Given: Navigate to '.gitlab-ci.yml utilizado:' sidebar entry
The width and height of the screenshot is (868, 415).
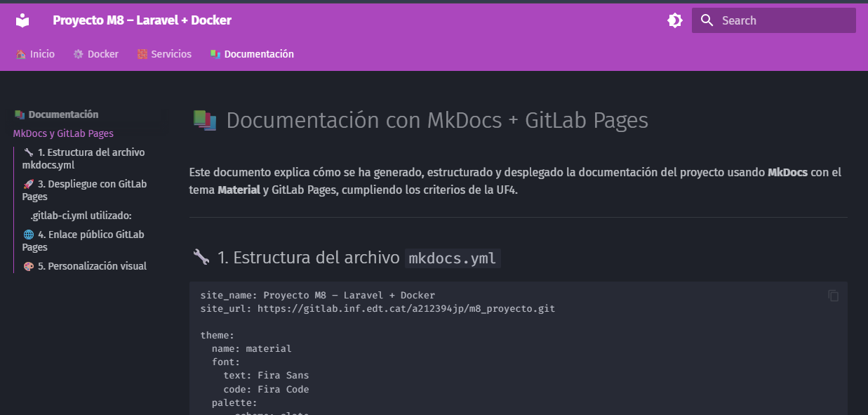Looking at the screenshot, I should 81,216.
